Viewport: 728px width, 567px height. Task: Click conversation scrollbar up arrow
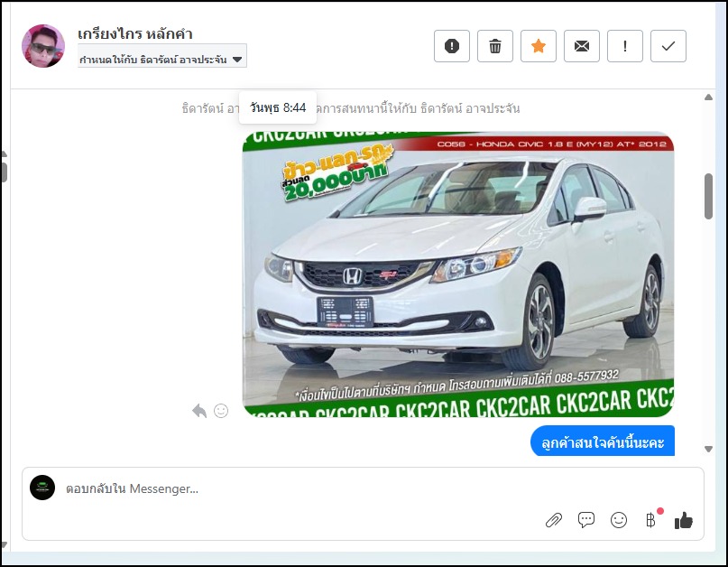coord(708,98)
